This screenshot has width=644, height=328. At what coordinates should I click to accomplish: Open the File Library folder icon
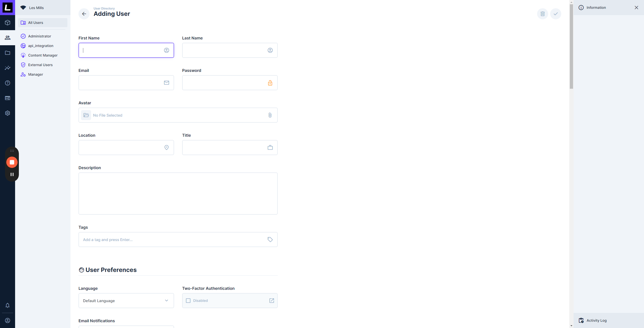[x=8, y=53]
